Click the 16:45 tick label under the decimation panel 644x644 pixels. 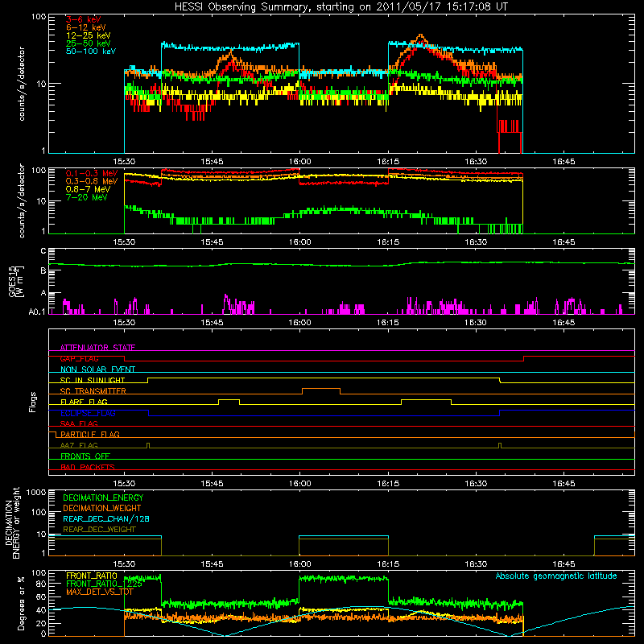pyautogui.click(x=564, y=564)
